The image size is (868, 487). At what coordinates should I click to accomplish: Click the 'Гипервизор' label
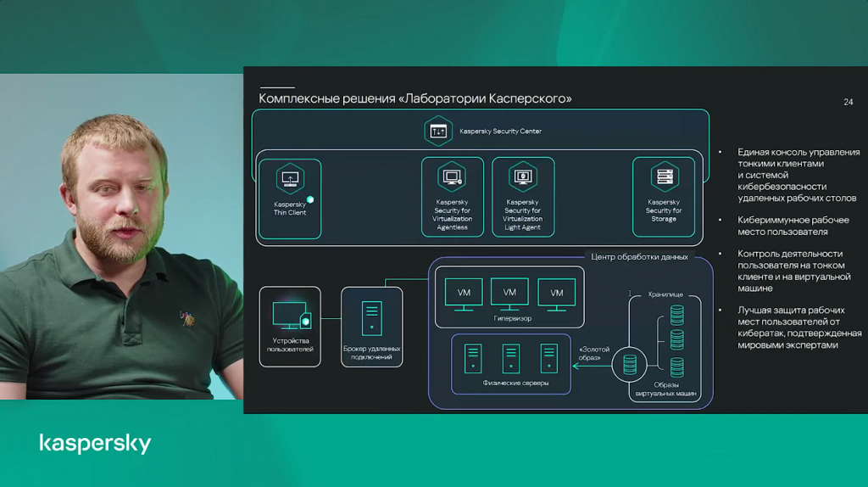pyautogui.click(x=513, y=318)
